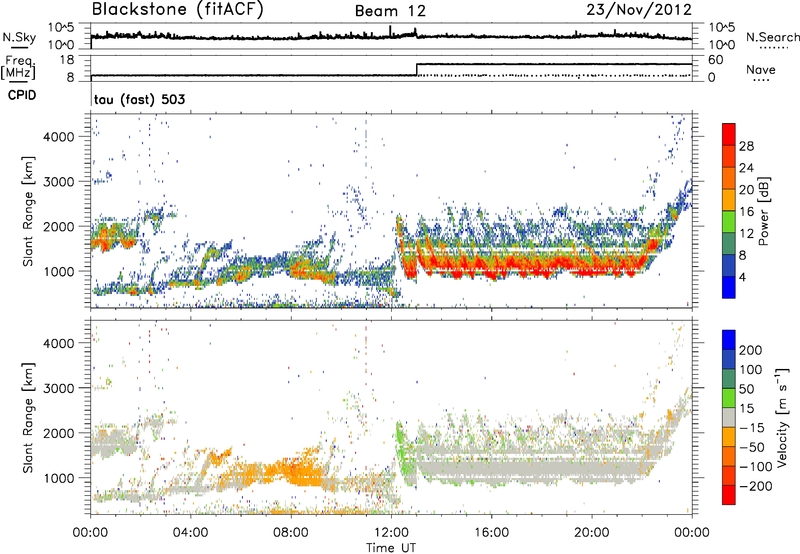Image resolution: width=800 pixels, height=554 pixels.
Task: Click the N.Search legend label
Action: [772, 37]
